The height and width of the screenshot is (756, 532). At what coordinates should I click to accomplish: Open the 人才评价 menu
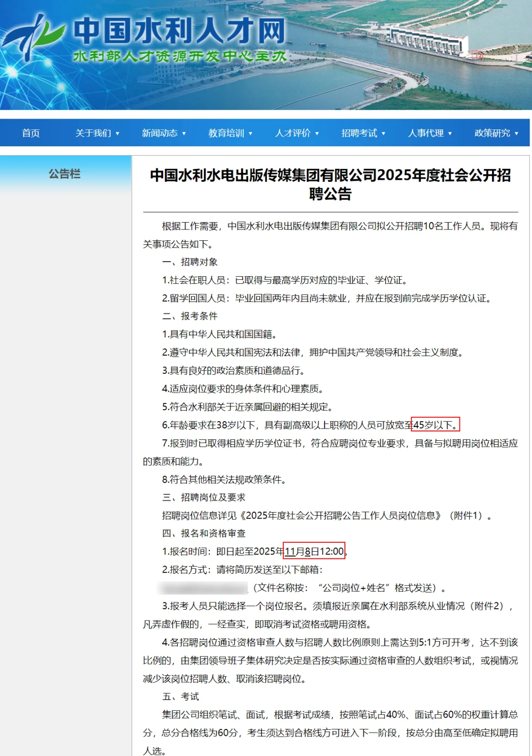(x=293, y=133)
